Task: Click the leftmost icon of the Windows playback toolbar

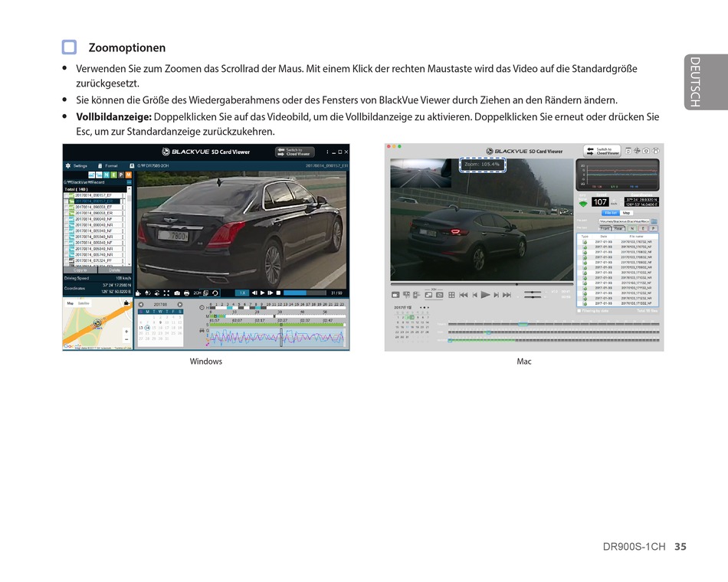Action: (138, 293)
